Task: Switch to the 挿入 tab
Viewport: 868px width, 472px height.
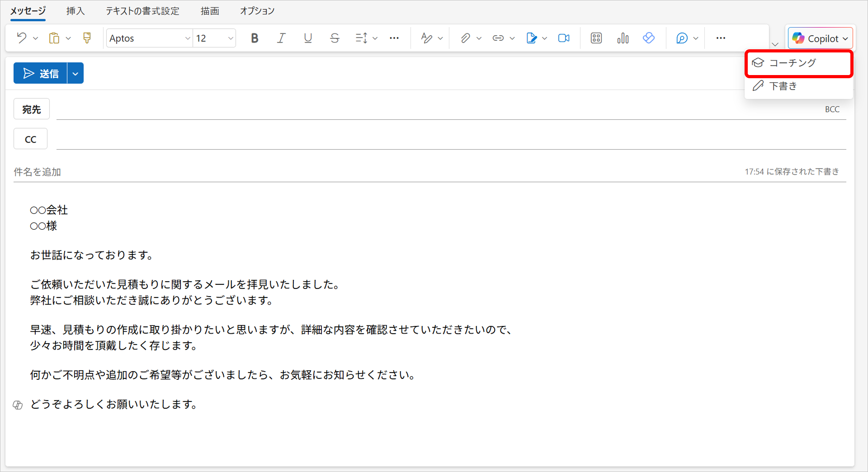Action: 75,11
